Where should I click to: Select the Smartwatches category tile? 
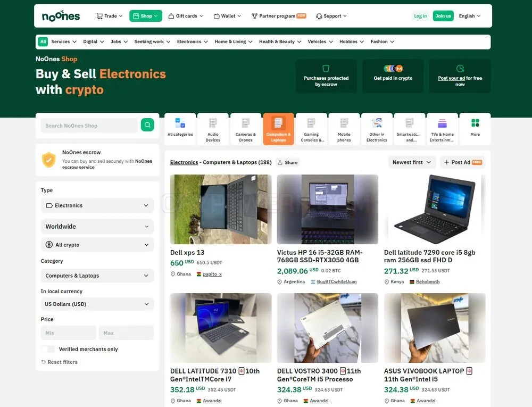pyautogui.click(x=410, y=129)
